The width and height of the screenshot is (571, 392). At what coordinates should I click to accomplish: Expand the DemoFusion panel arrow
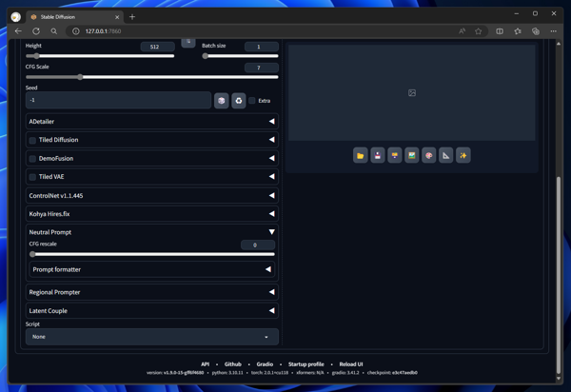tap(271, 158)
